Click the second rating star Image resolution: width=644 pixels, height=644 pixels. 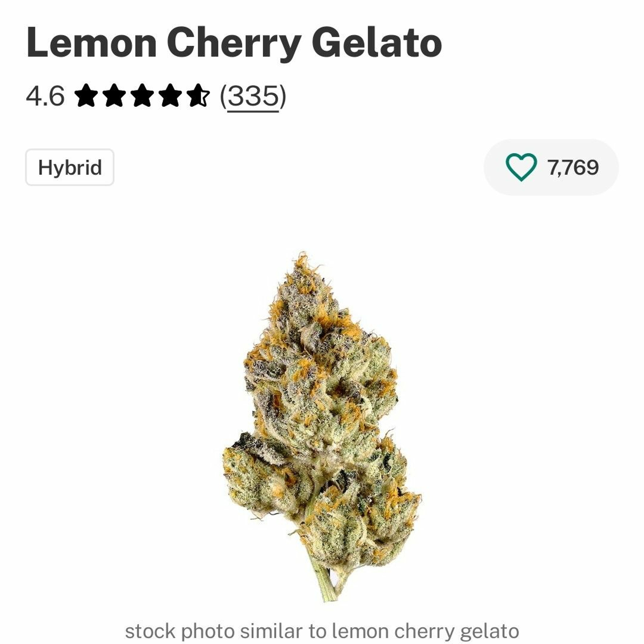[x=114, y=95]
